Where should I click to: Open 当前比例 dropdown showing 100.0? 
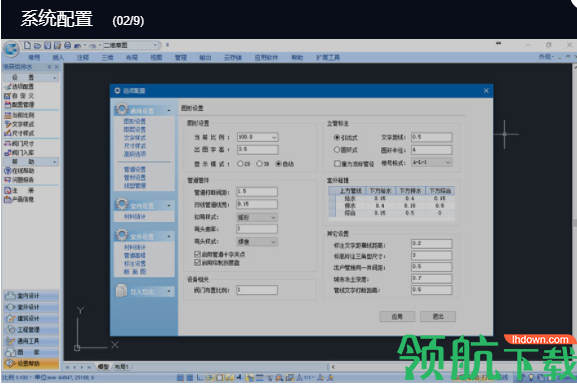[258, 137]
